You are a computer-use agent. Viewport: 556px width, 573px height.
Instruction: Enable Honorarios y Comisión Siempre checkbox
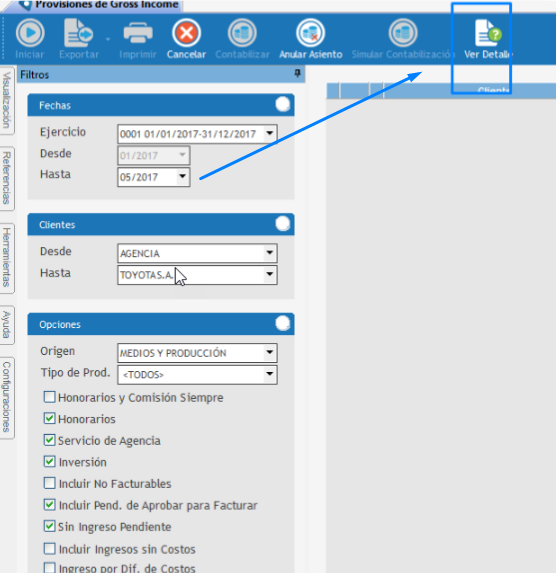49,397
